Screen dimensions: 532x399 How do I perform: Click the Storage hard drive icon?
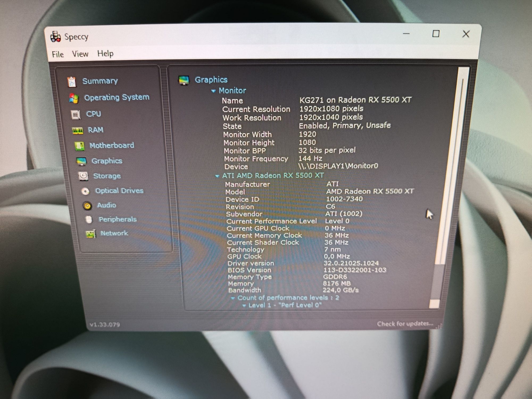[83, 176]
